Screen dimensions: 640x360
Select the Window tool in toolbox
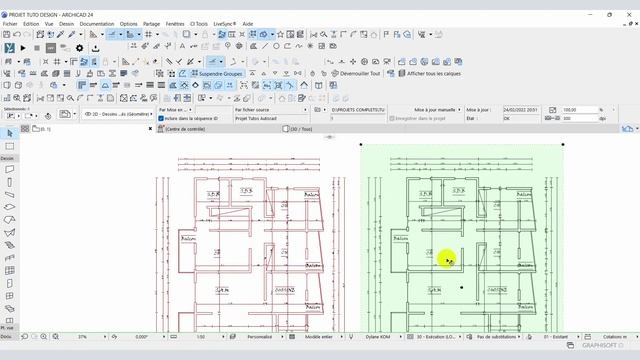(x=10, y=296)
